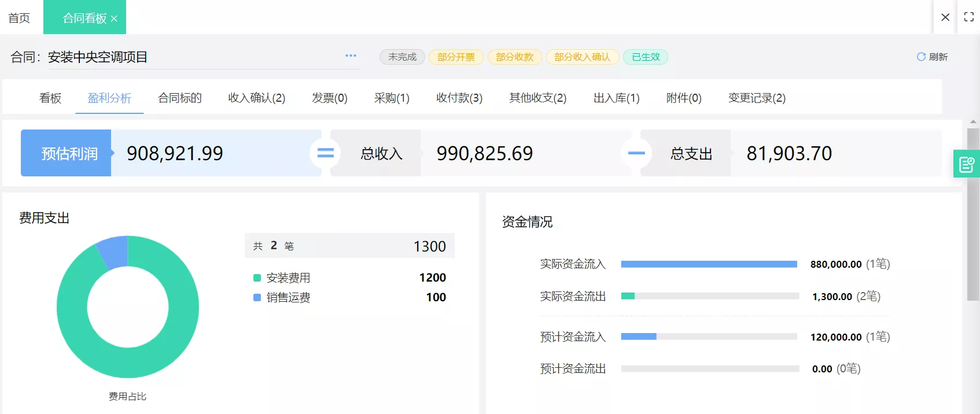
Task: Go to the 收付款(3) tab
Action: [x=459, y=98]
